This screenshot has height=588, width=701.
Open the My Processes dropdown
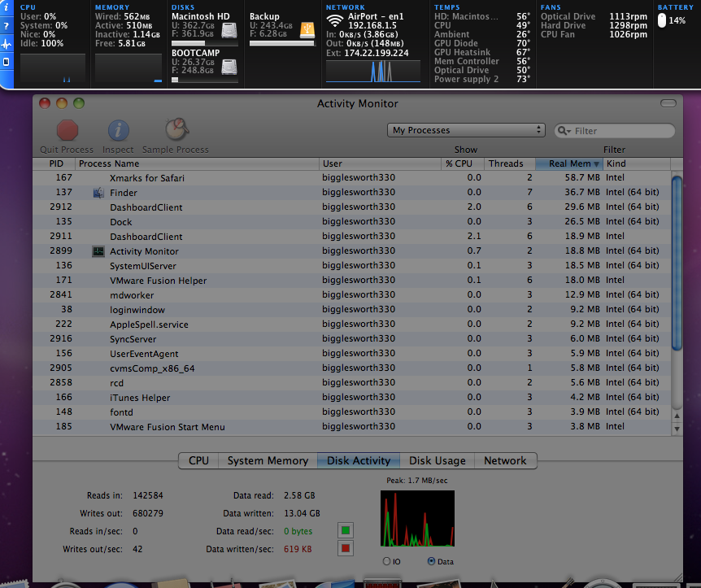[466, 130]
